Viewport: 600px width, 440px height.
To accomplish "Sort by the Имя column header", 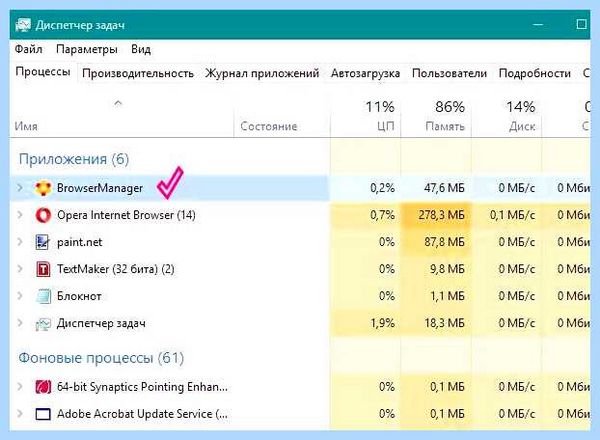I will click(x=26, y=126).
